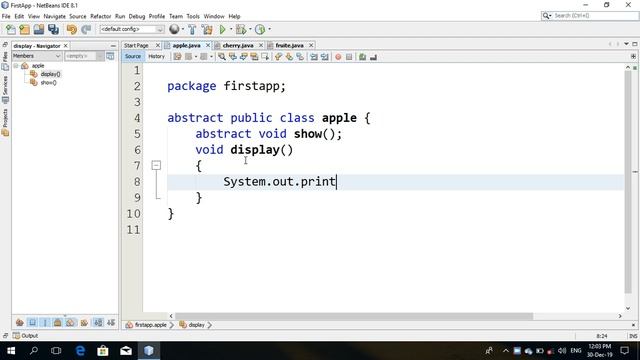Click the Stop Macro Recording icon
This screenshot has width=640, height=360.
click(349, 57)
